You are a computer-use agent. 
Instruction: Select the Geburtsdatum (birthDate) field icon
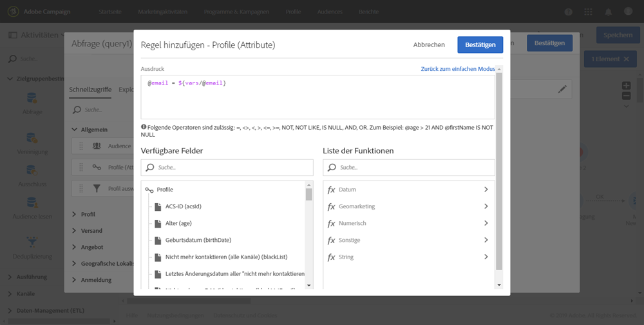[158, 240]
